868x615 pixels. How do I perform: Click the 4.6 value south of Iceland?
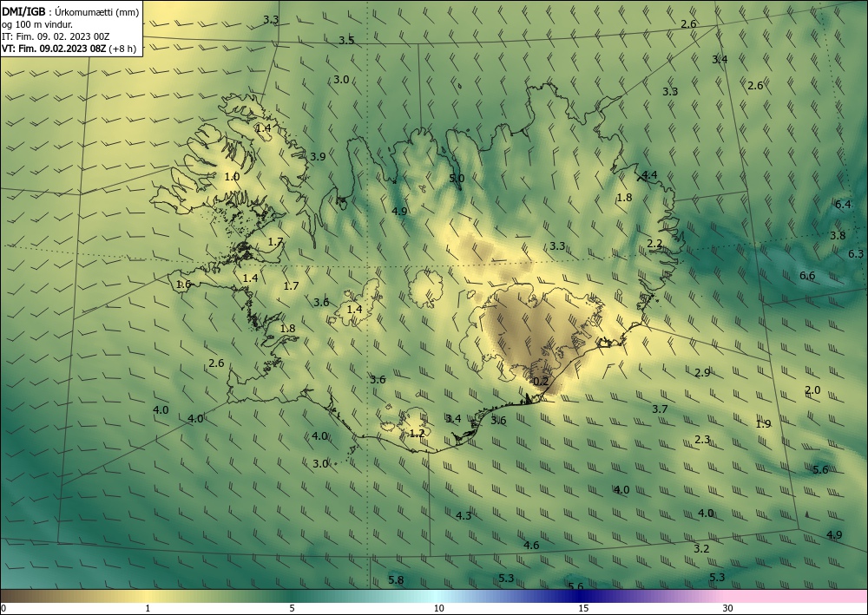pos(531,546)
